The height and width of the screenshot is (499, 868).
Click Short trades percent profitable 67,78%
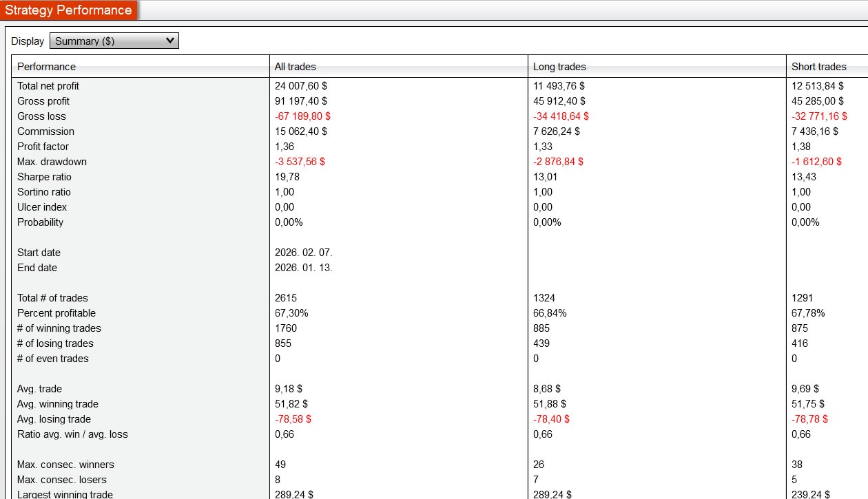pos(808,313)
